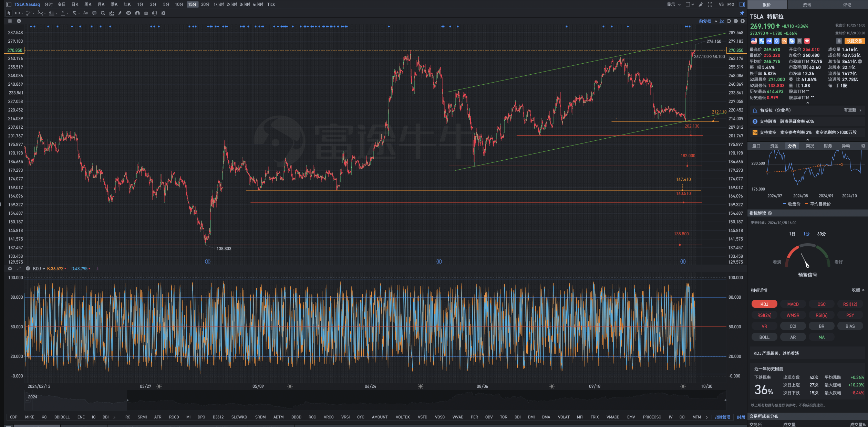Click the red heart favorite icon

click(x=807, y=41)
